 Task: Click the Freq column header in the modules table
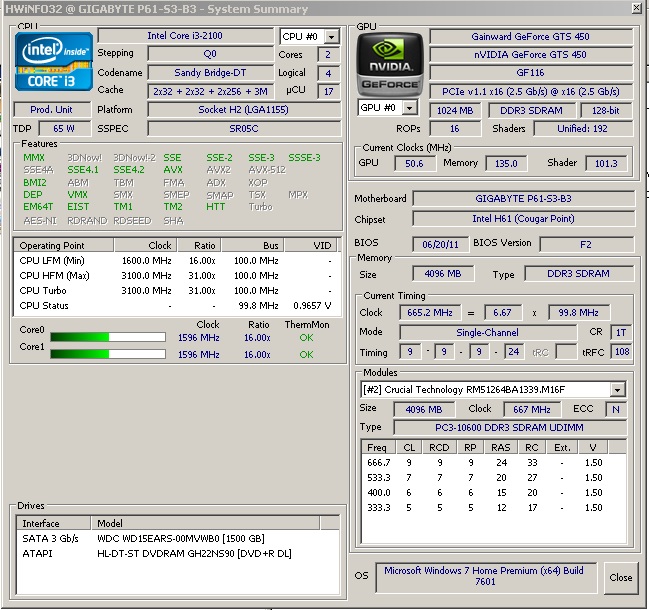coord(377,447)
